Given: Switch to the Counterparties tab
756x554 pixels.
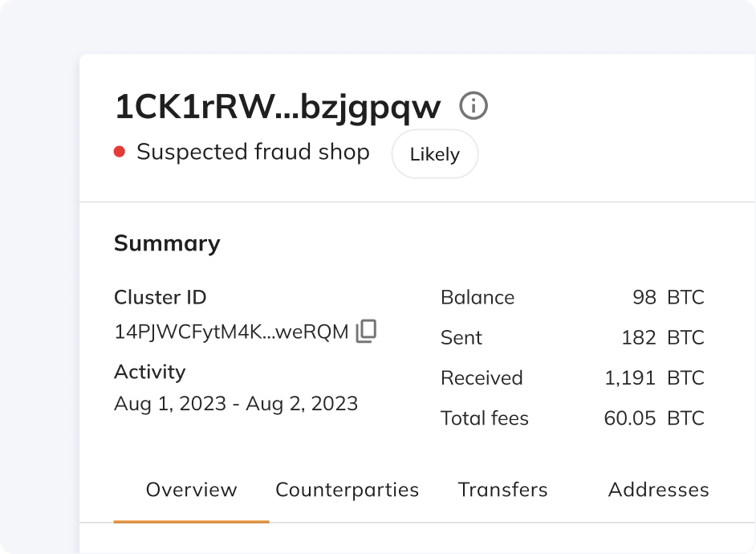Looking at the screenshot, I should [347, 490].
